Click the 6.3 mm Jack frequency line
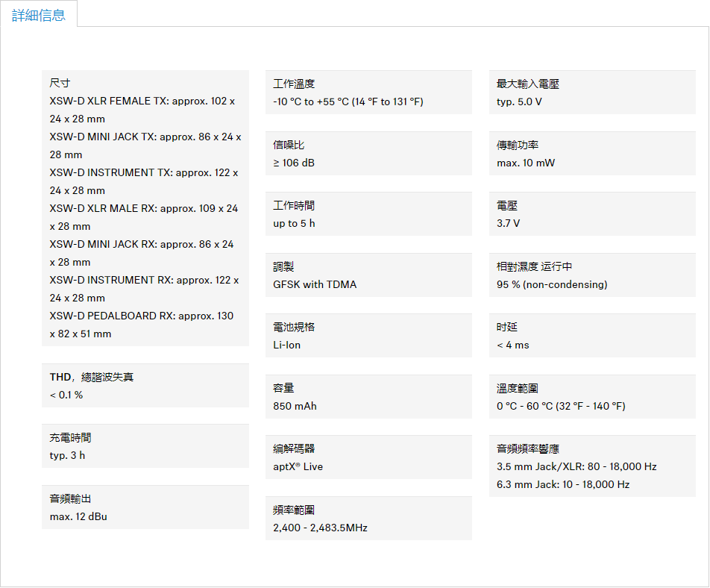710x588 pixels. (x=563, y=484)
